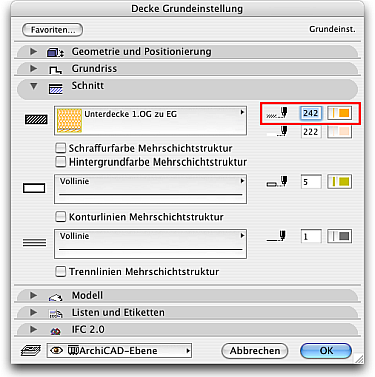The image size is (375, 377).
Task: Click the layer stack icon at bottom left
Action: [x=31, y=350]
